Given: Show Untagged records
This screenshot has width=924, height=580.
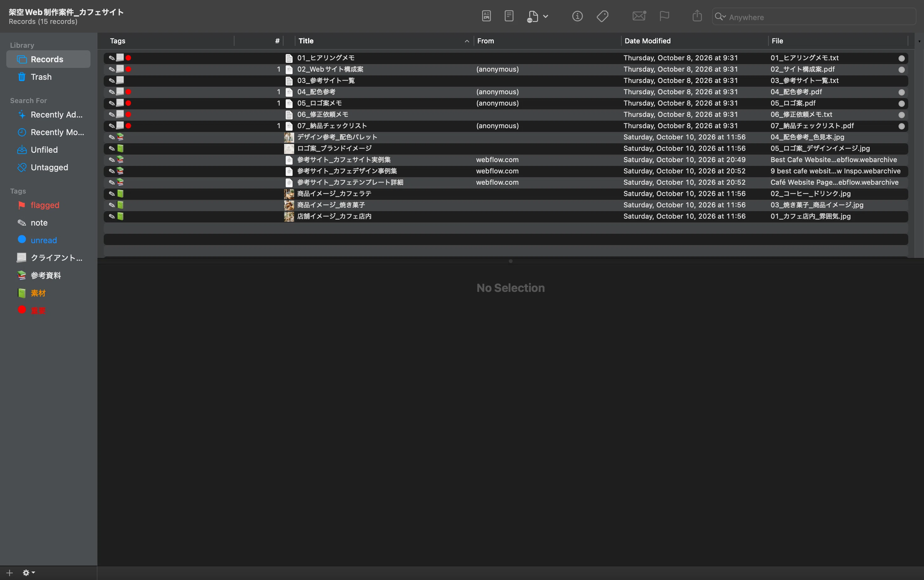Looking at the screenshot, I should click(48, 168).
